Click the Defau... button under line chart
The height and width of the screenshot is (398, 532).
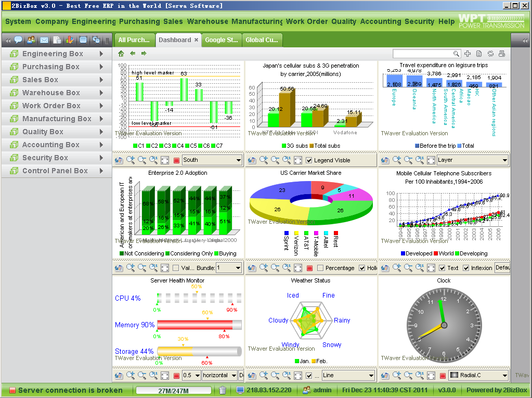502,268
